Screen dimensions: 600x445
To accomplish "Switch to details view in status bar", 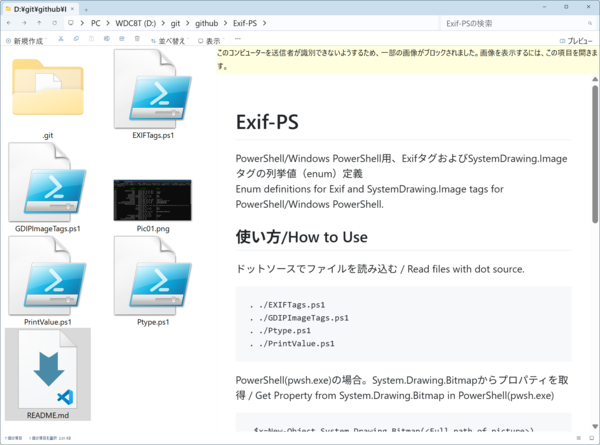I will click(x=579, y=438).
